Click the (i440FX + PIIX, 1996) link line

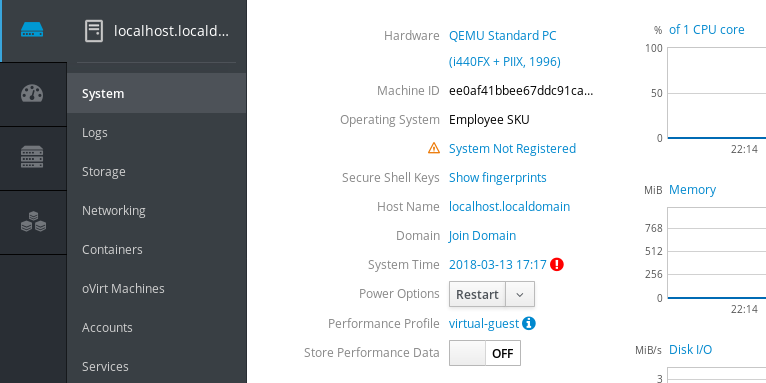click(505, 62)
